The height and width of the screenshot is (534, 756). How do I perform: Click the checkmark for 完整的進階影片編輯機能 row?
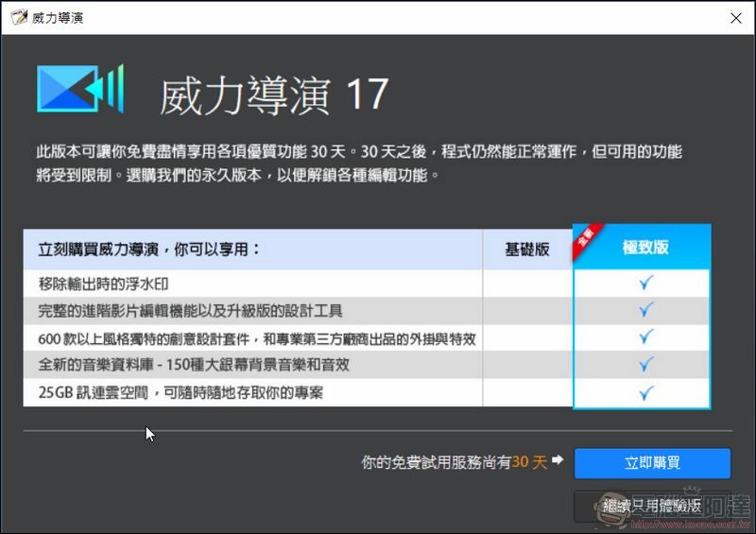(x=646, y=311)
